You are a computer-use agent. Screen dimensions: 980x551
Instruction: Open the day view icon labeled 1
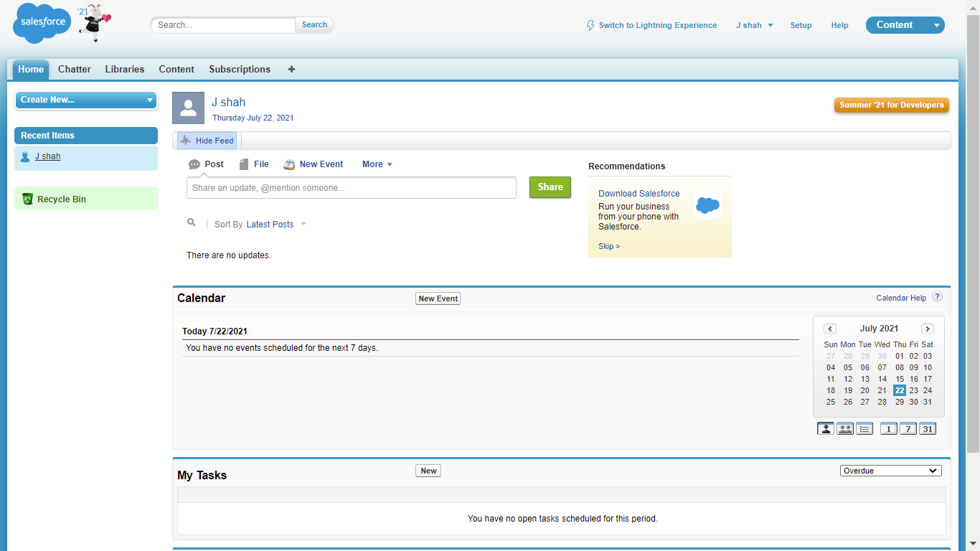click(889, 429)
